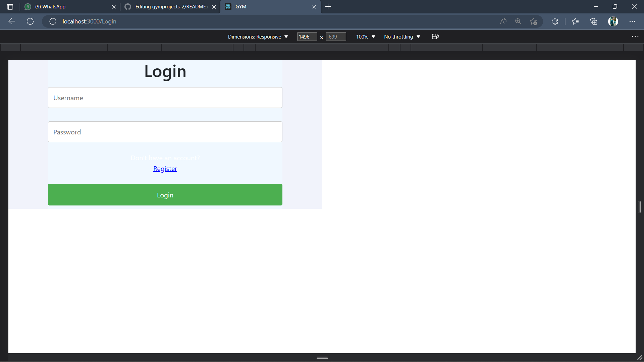This screenshot has width=644, height=362.
Task: Toggle the rotate device orientation icon
Action: tap(435, 37)
